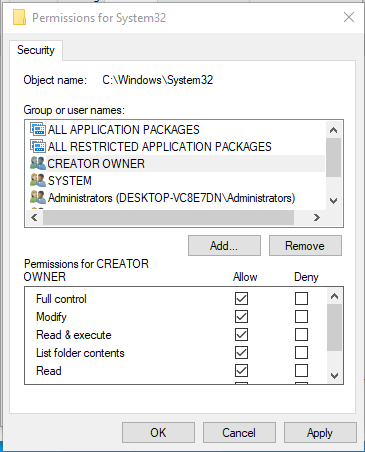Click the Modify permission label
The width and height of the screenshot is (365, 452).
click(x=51, y=317)
